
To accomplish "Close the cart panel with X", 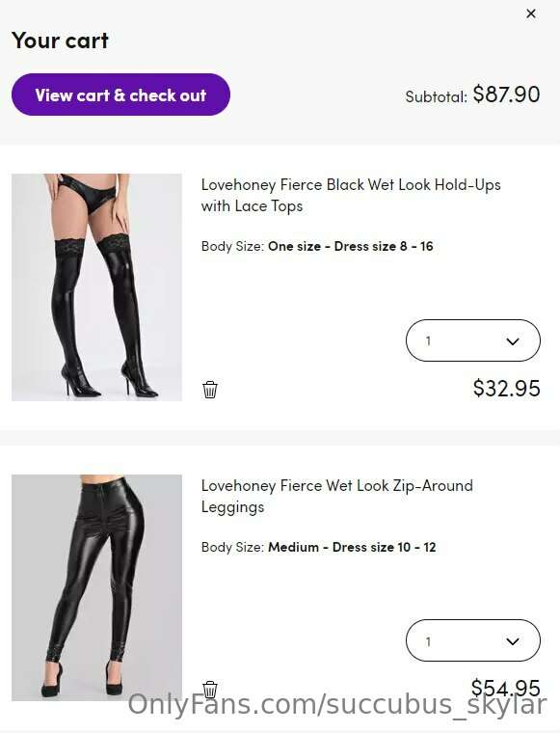I will 531,14.
